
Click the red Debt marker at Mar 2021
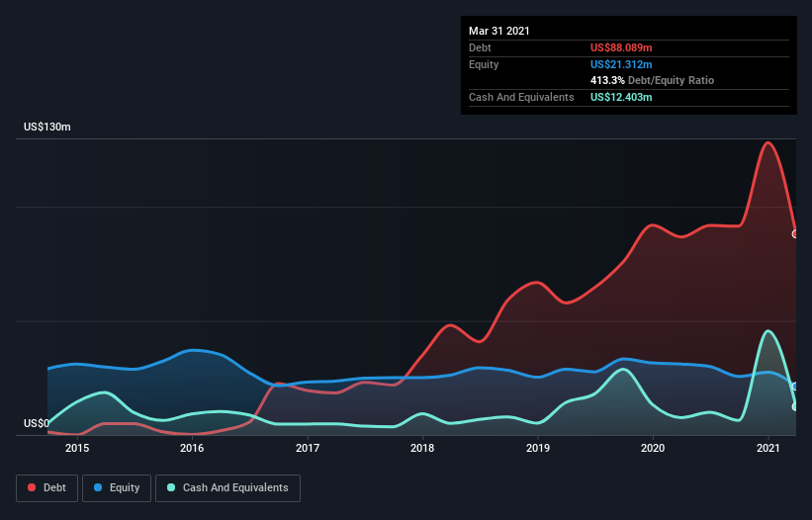(795, 234)
